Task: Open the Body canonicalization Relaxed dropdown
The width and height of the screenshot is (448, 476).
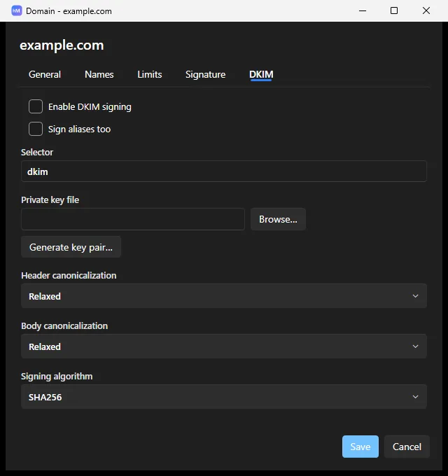Action: (224, 346)
